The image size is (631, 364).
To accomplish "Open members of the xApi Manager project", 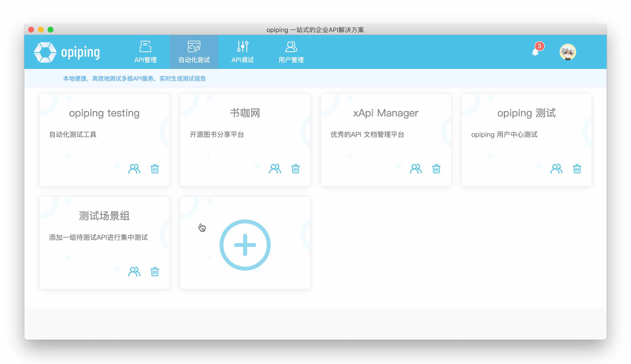I will pos(415,169).
